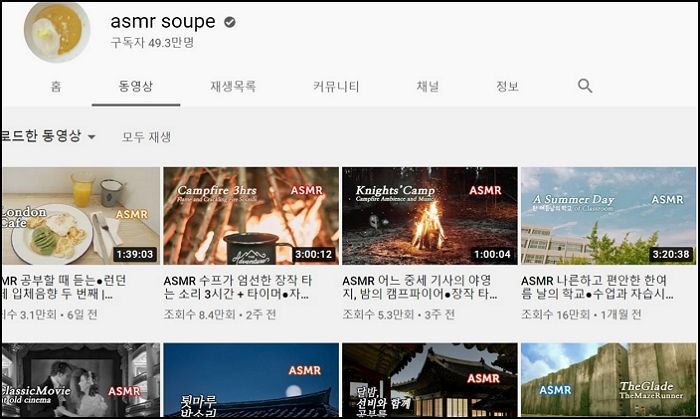700x419 pixels.
Task: Open The Glade TheMazeRunner thumbnail
Action: (608, 380)
